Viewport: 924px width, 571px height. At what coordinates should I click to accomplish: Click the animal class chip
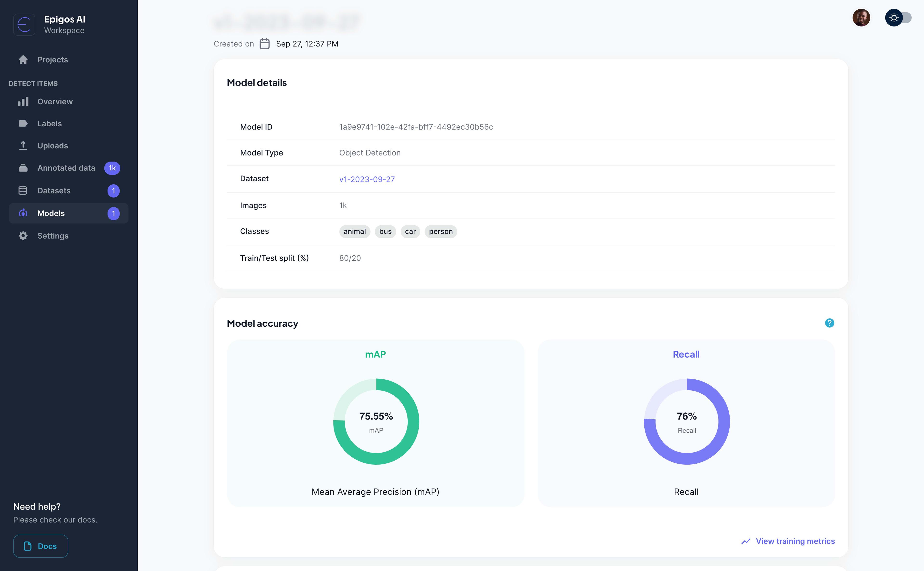(x=354, y=232)
